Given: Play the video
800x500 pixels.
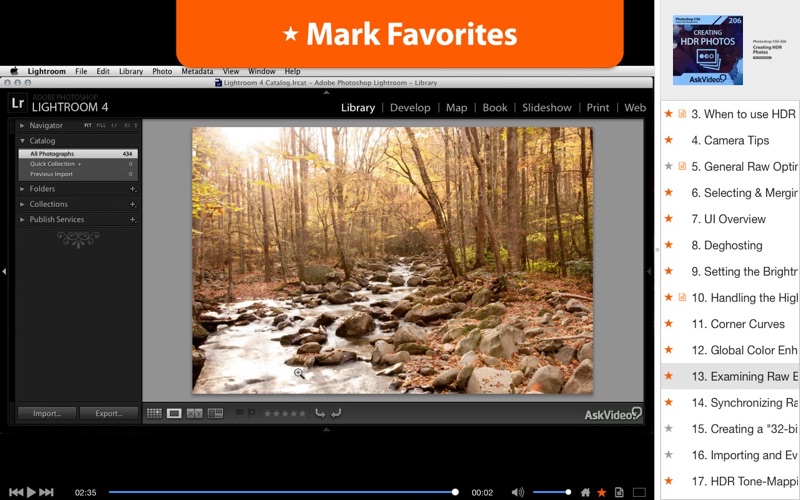Looking at the screenshot, I should pos(31,492).
